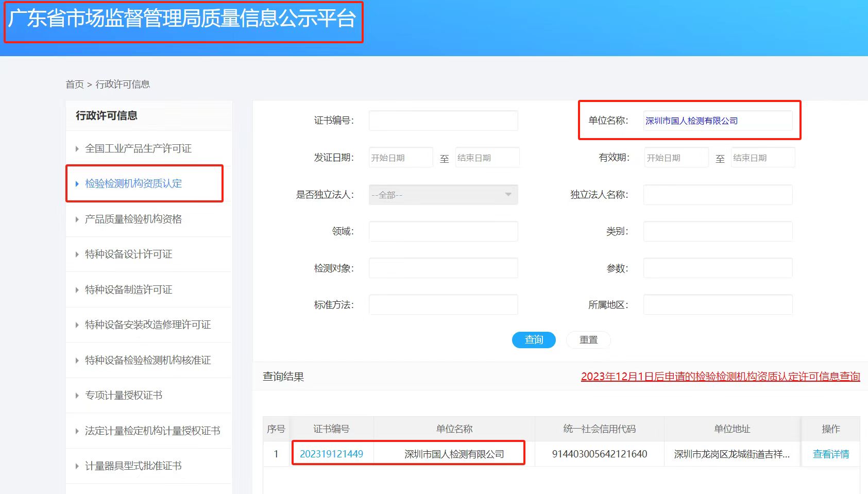Click the 查询结果 section heading
868x494 pixels.
click(x=283, y=377)
